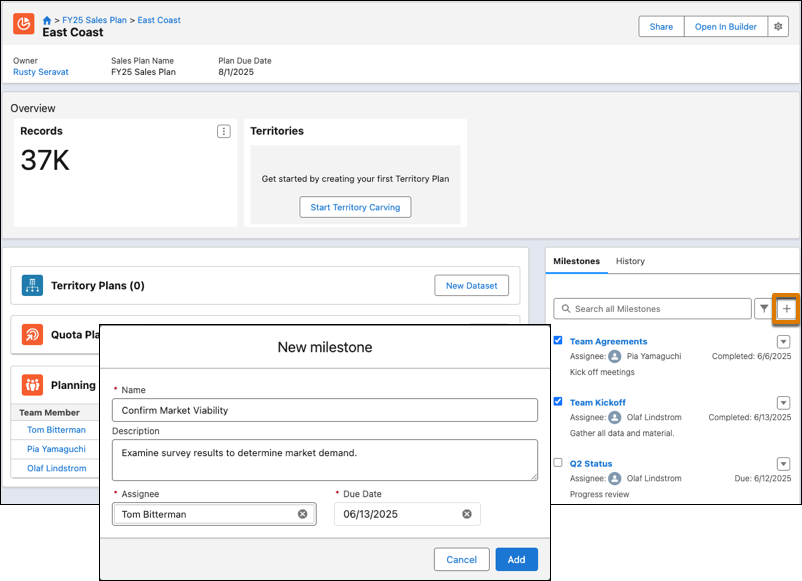Screen dimensions: 802x581
Task: Open the milestone filter icon
Action: (x=763, y=308)
